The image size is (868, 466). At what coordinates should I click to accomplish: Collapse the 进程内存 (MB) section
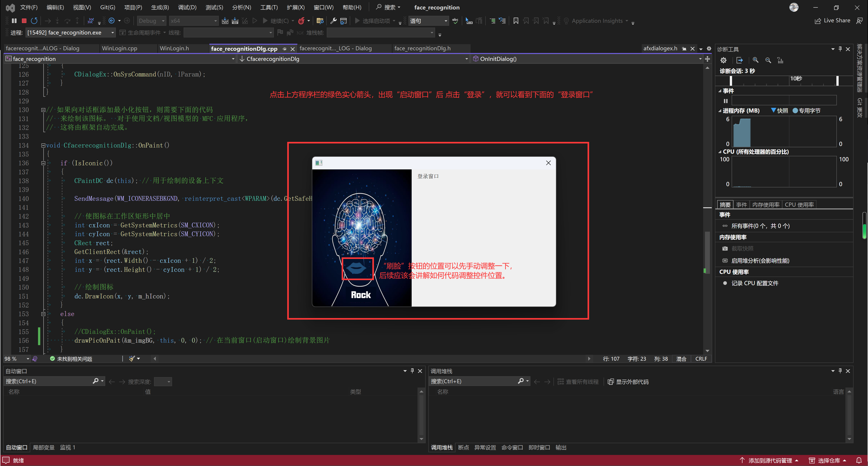(x=720, y=111)
